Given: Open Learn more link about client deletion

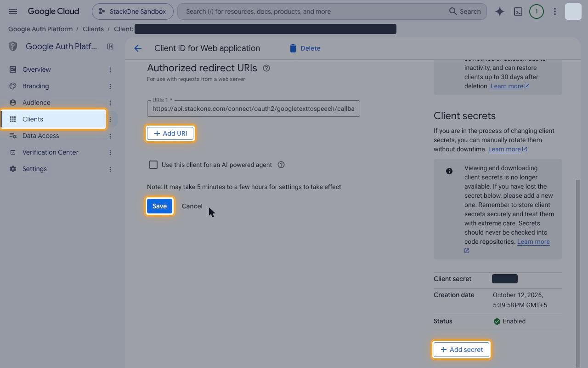Looking at the screenshot, I should [x=510, y=86].
